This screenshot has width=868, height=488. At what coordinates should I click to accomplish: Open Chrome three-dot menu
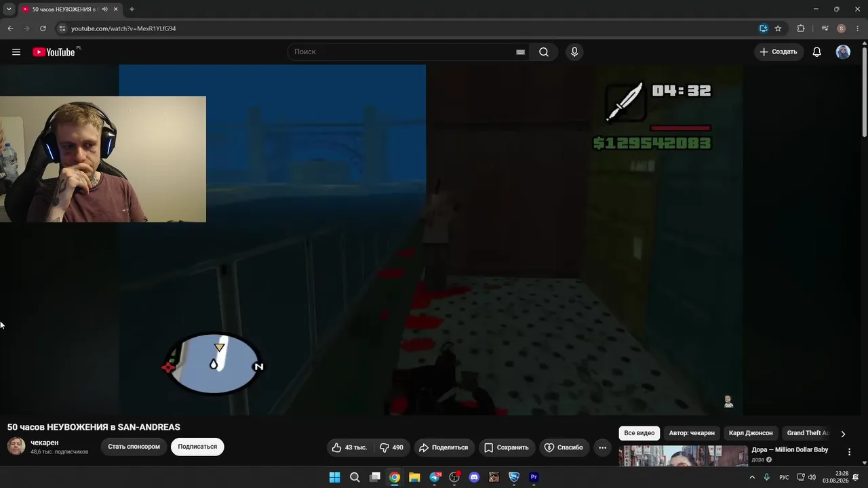coord(857,28)
